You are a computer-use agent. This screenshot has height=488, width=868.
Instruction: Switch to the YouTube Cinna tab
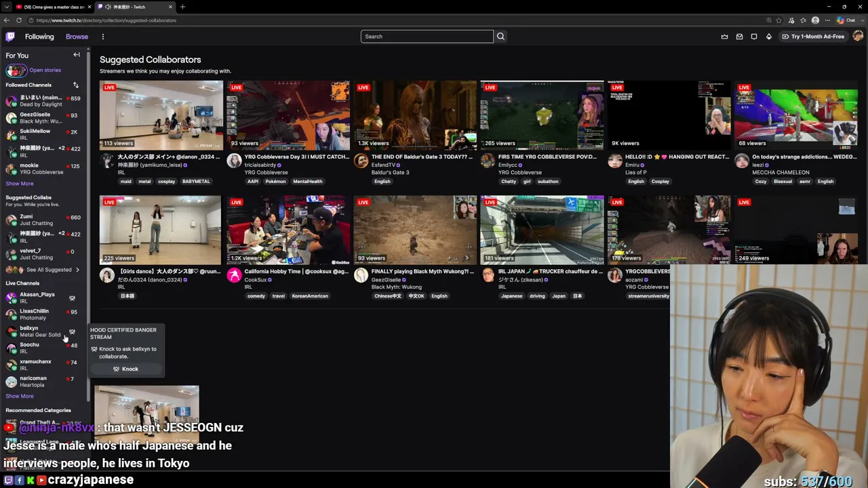click(x=54, y=7)
